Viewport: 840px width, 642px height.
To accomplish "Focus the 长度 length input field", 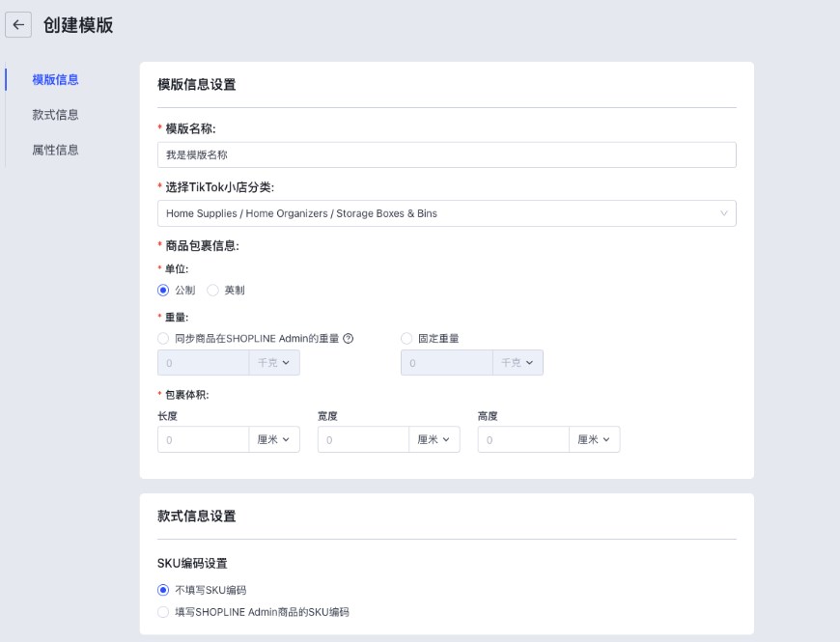I will tap(203, 440).
